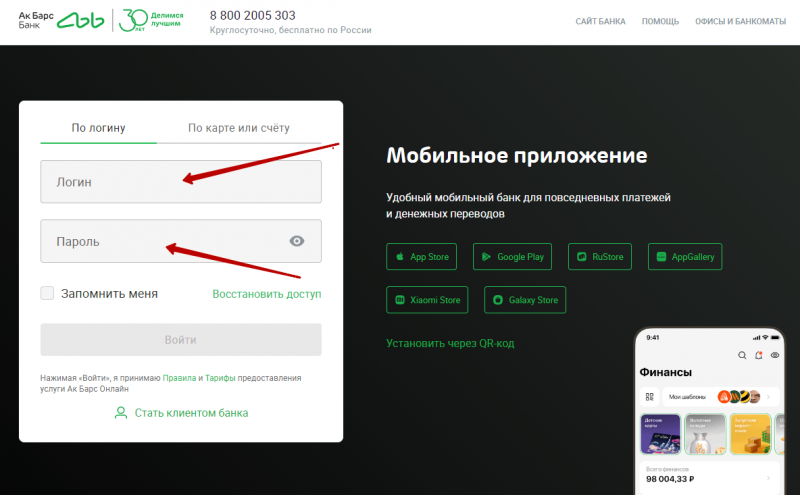Click "Установить через QR-код" link
This screenshot has width=800, height=495.
click(x=450, y=344)
